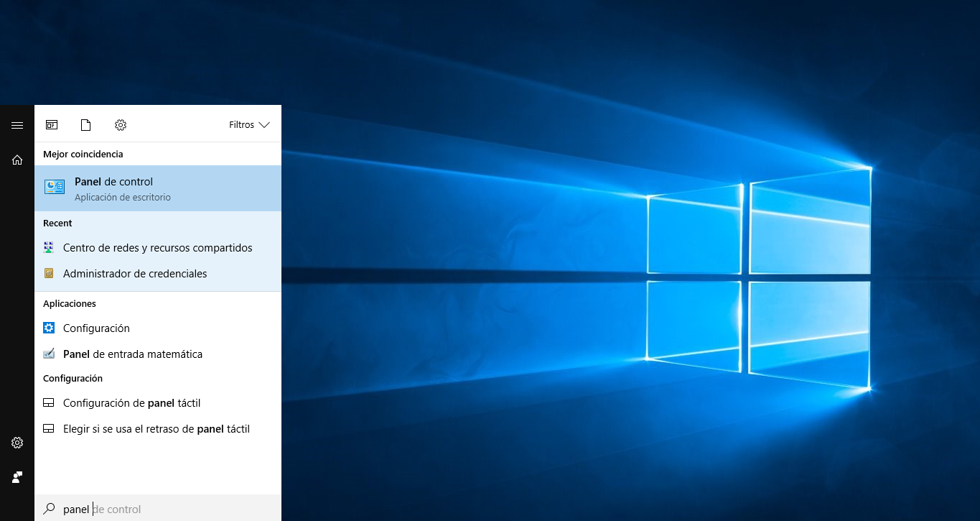Click the feedback person icon in sidebar
This screenshot has height=521, width=980.
[17, 477]
